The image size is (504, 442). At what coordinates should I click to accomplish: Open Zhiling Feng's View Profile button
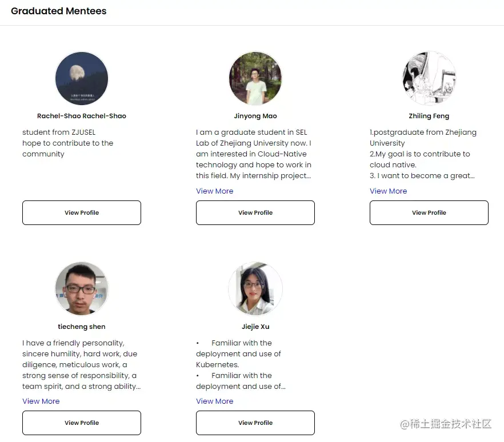tap(429, 212)
